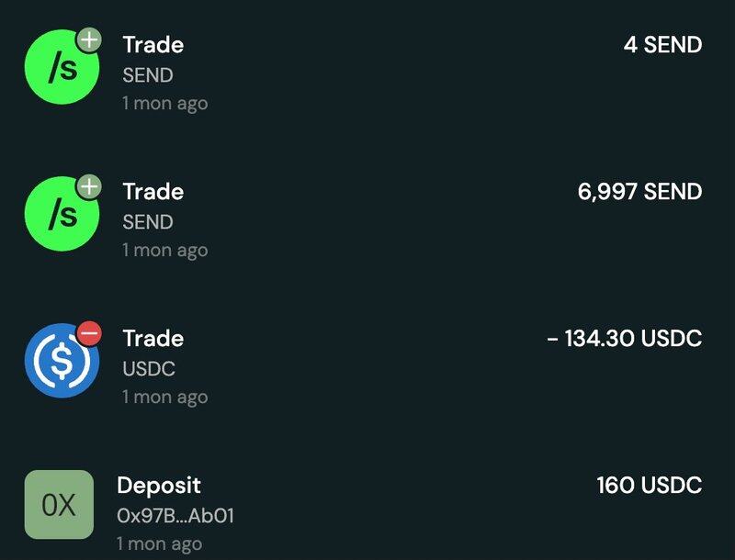Screen dimensions: 735x560
Task: Open the Trade entry for 6,997 SEND
Action: [x=153, y=191]
